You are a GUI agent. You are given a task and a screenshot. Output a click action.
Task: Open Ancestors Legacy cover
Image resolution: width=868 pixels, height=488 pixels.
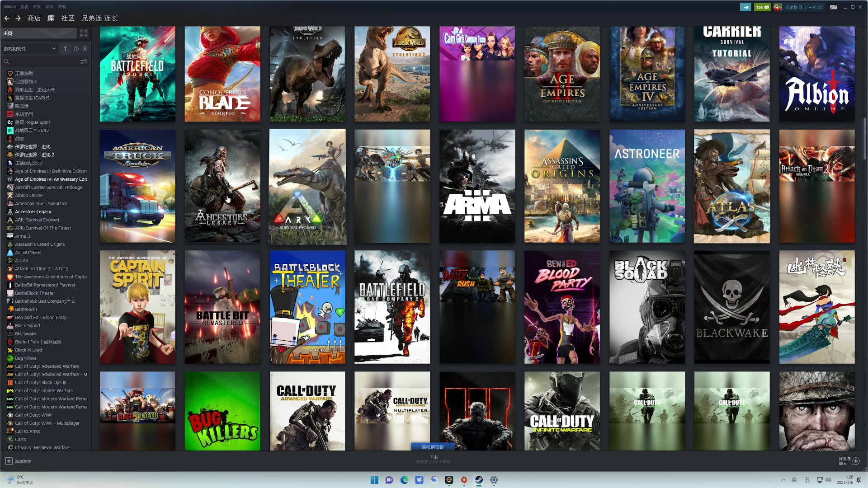(222, 186)
